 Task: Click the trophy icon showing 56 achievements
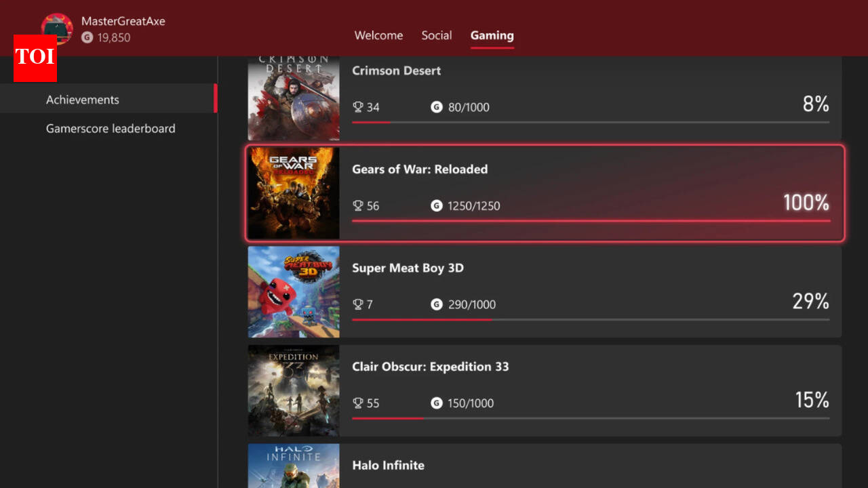pyautogui.click(x=357, y=206)
